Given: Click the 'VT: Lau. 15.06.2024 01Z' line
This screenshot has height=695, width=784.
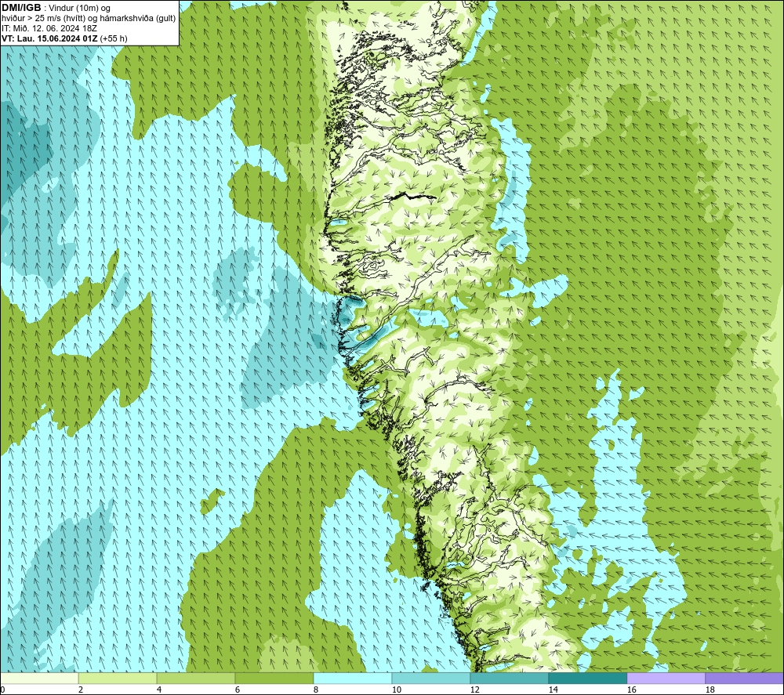Looking at the screenshot, I should (50, 38).
